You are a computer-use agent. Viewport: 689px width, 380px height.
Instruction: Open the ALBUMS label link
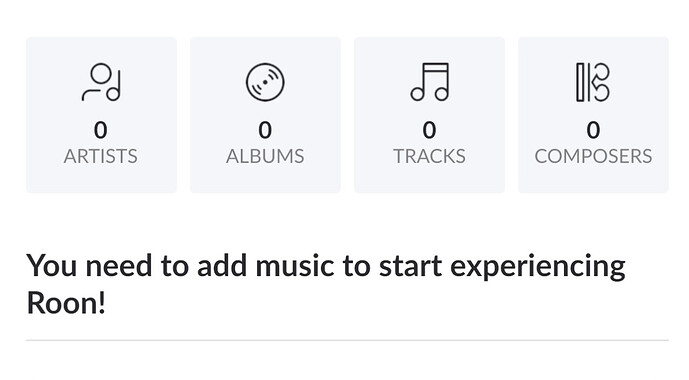(x=265, y=156)
